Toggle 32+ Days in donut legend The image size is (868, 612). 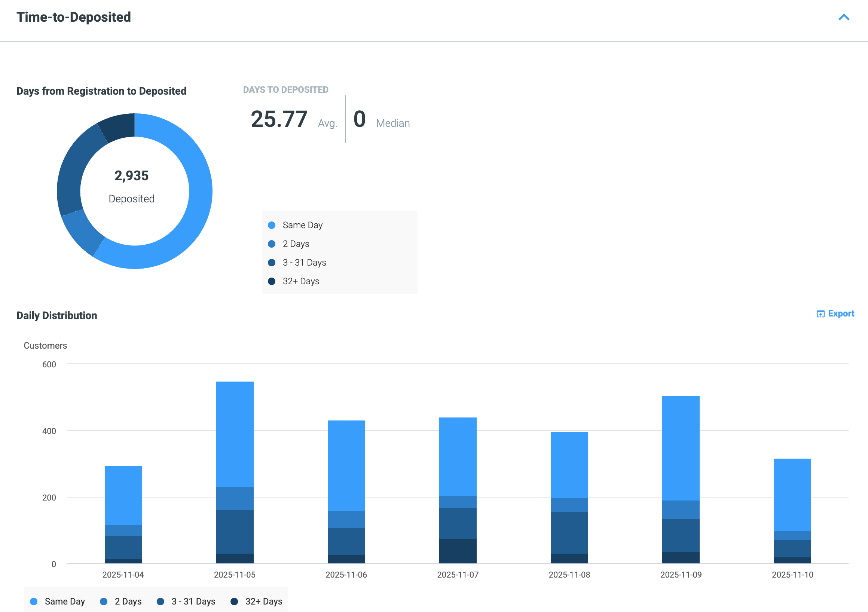point(293,281)
